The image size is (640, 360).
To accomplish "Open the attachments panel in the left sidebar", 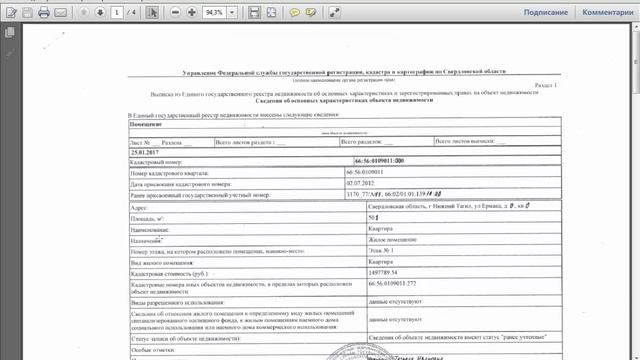I will pyautogui.click(x=10, y=53).
